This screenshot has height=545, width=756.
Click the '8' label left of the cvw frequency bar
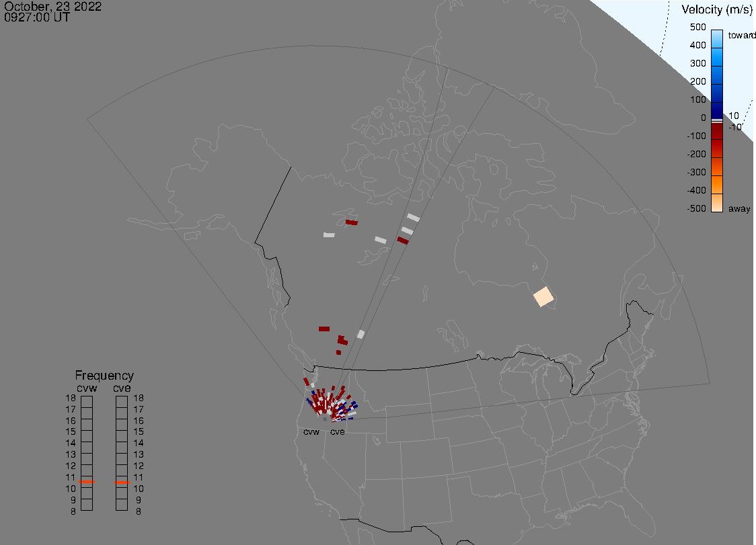click(x=73, y=511)
